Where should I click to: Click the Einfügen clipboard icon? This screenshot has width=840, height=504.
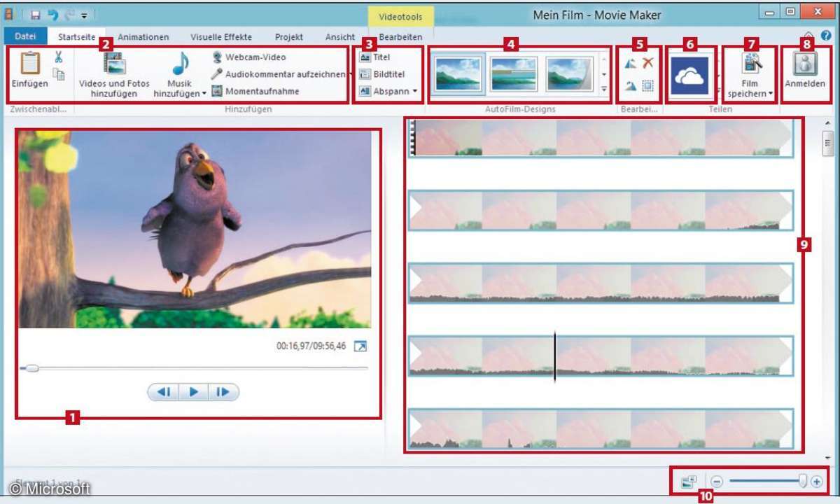(30, 64)
